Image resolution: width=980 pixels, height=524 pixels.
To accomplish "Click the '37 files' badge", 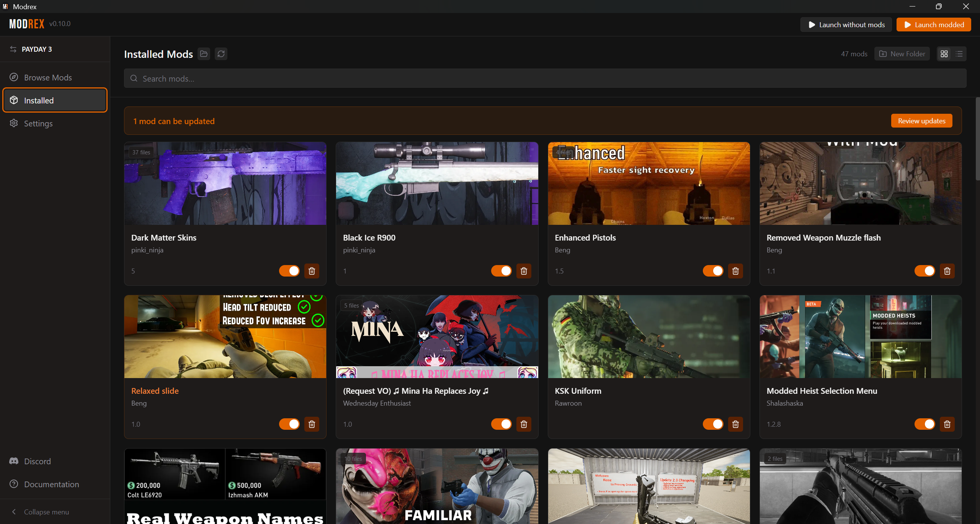I will (141, 152).
